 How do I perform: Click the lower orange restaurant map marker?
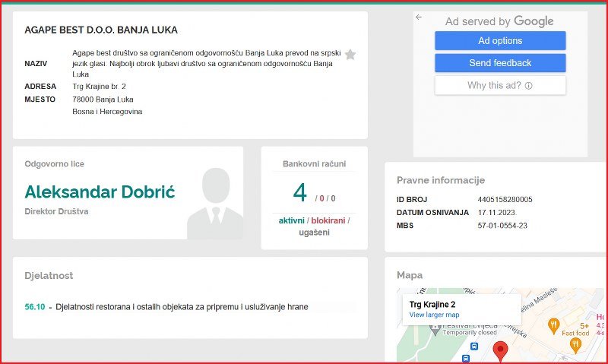pos(575,344)
